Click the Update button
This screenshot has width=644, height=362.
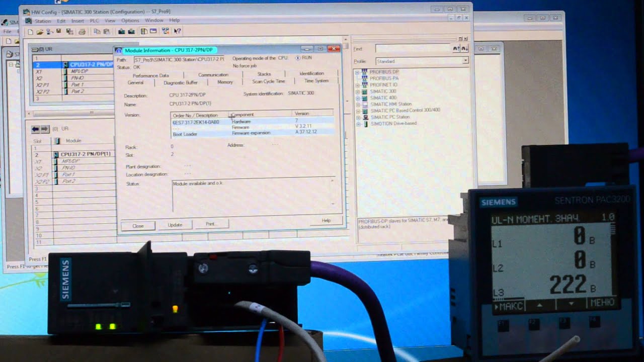[175, 225]
